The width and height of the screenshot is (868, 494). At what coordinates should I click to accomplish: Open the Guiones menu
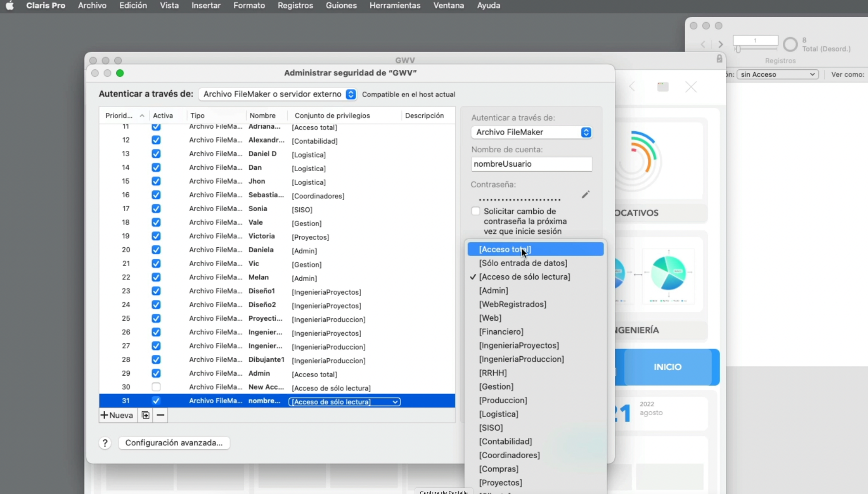(341, 5)
